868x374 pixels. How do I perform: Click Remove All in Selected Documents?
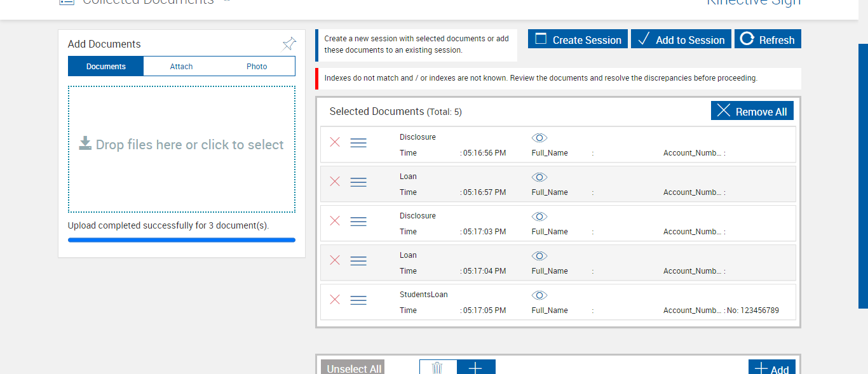click(752, 111)
